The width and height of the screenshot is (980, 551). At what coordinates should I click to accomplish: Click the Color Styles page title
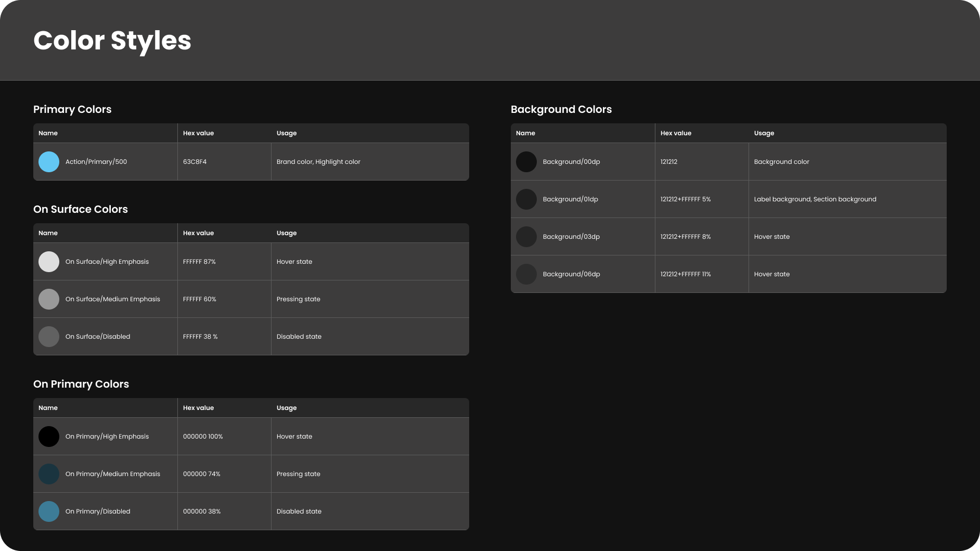point(112,41)
